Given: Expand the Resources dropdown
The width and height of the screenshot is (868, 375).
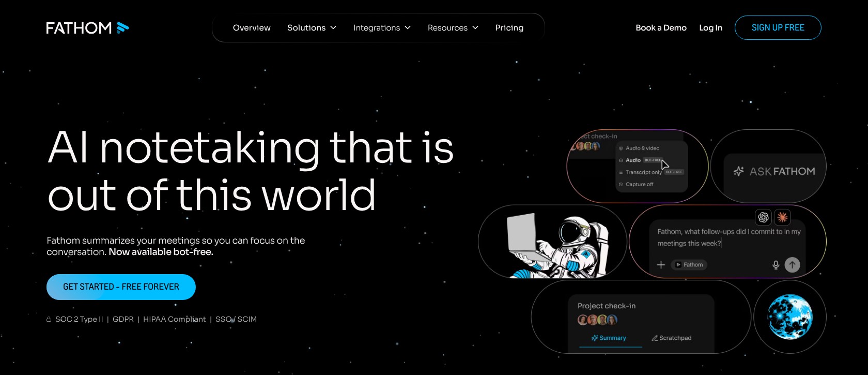Looking at the screenshot, I should click(x=453, y=28).
